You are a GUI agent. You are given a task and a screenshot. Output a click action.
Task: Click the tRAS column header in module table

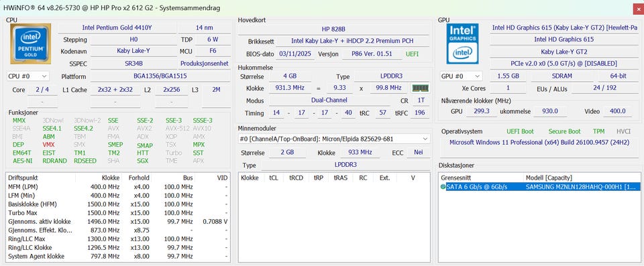click(x=341, y=178)
